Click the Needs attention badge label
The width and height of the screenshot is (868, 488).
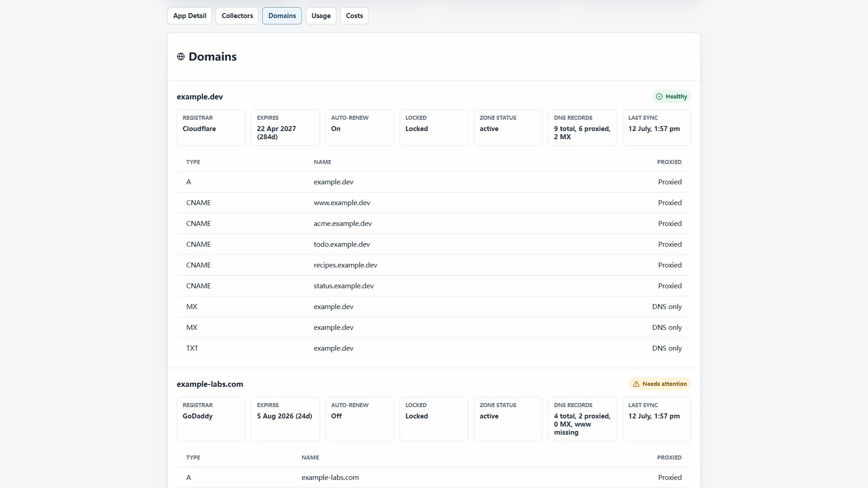point(665,384)
